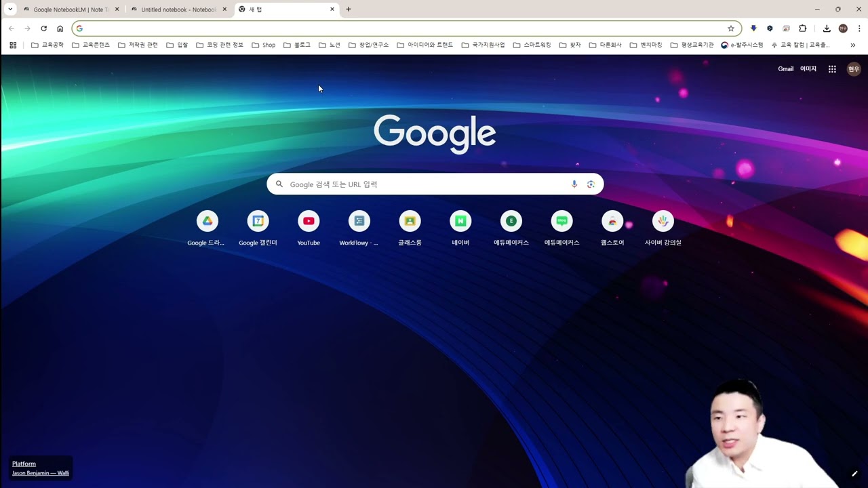Expand the 블로그 bookmark folder
868x488 pixels.
(x=297, y=45)
